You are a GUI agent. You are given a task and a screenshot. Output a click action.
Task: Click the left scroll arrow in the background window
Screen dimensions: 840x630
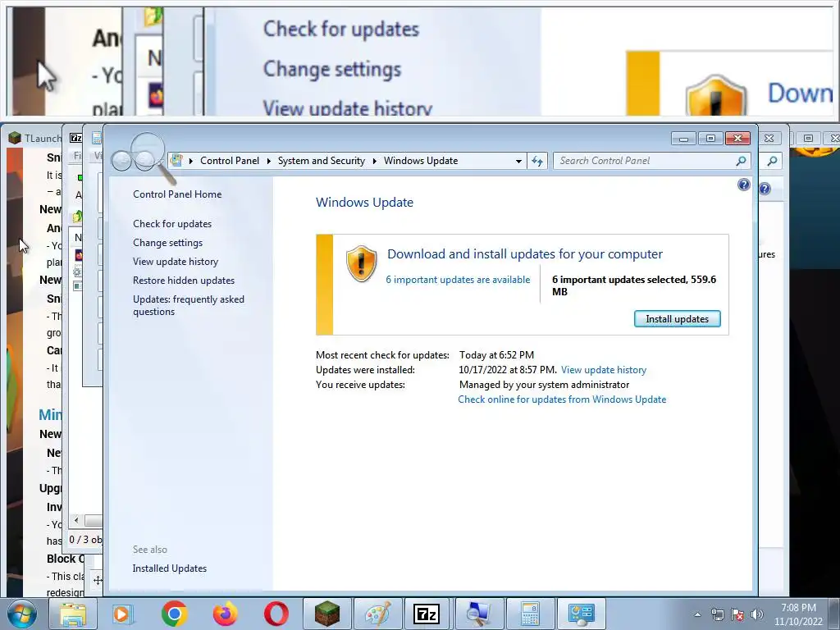76,520
